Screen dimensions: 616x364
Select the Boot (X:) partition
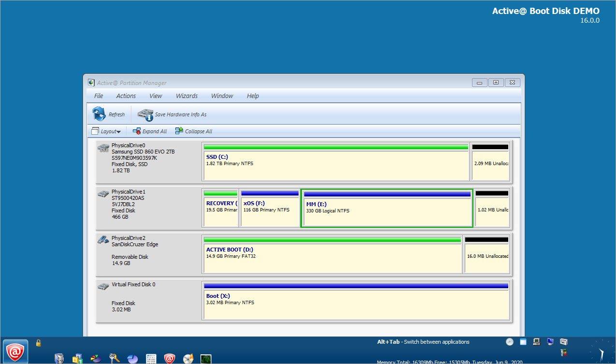(x=356, y=305)
